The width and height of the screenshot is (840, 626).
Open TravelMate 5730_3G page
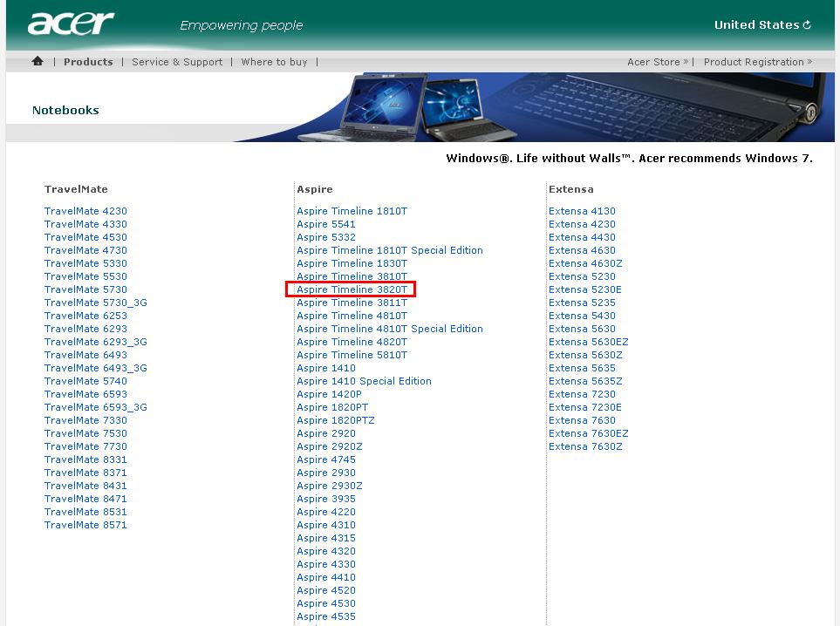click(x=96, y=303)
